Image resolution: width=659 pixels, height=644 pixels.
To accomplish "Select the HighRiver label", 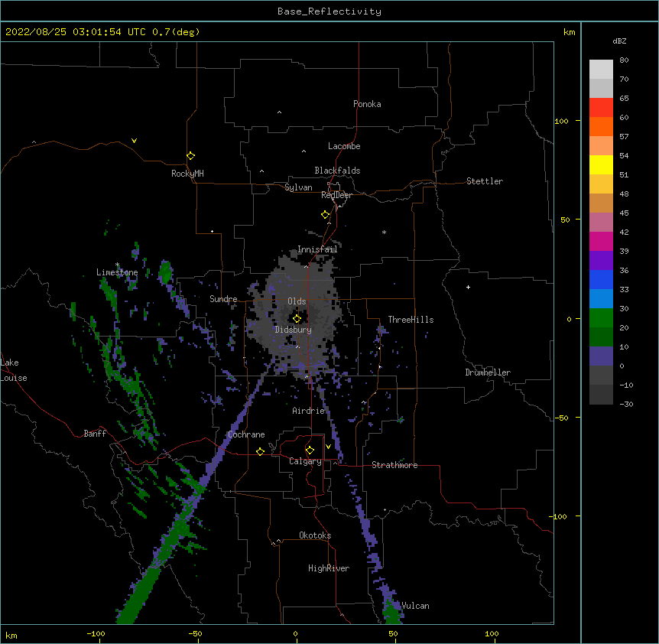I will pos(329,568).
